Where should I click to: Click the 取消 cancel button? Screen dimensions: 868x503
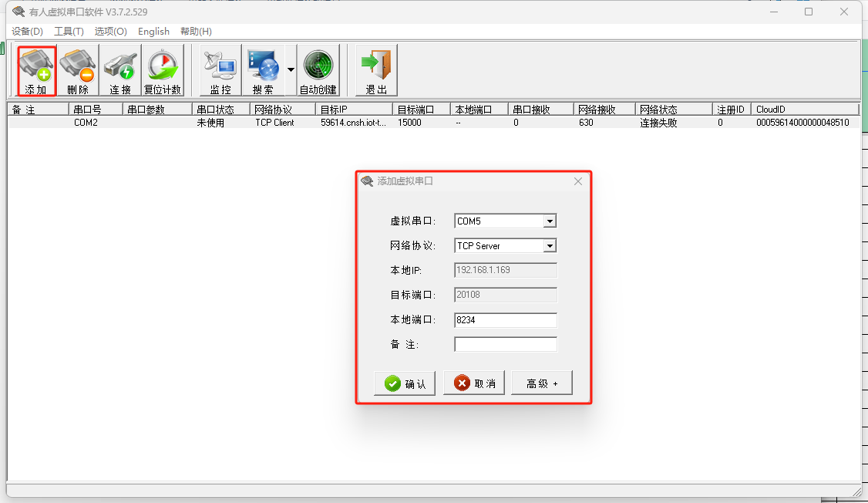474,383
